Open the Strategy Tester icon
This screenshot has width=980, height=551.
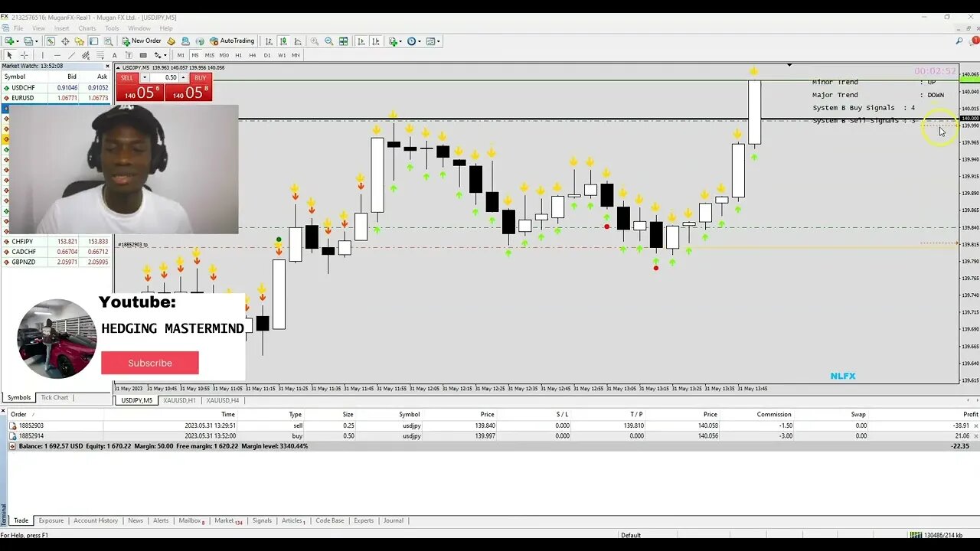108,41
